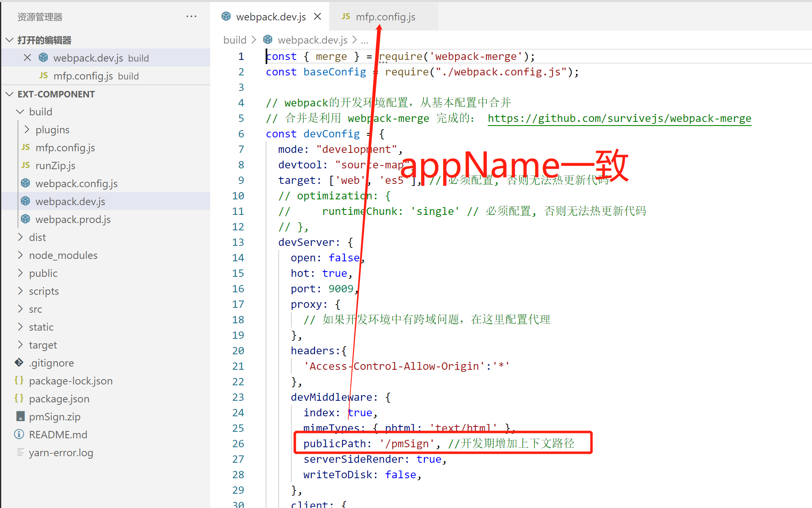Close webpack.dev.js in open editors list

27,58
